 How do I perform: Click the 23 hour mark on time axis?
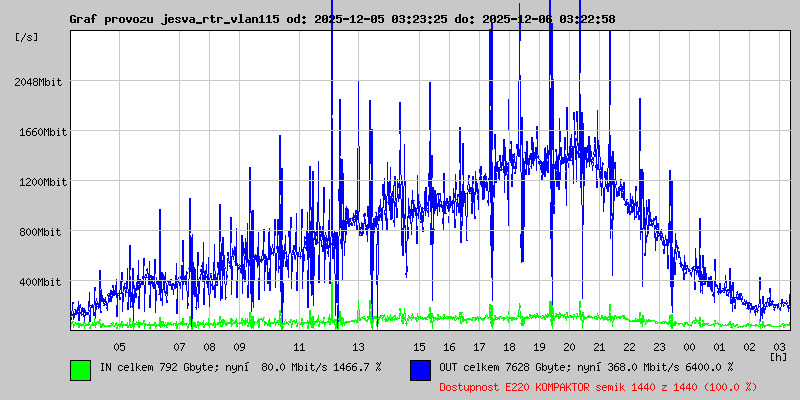(659, 347)
